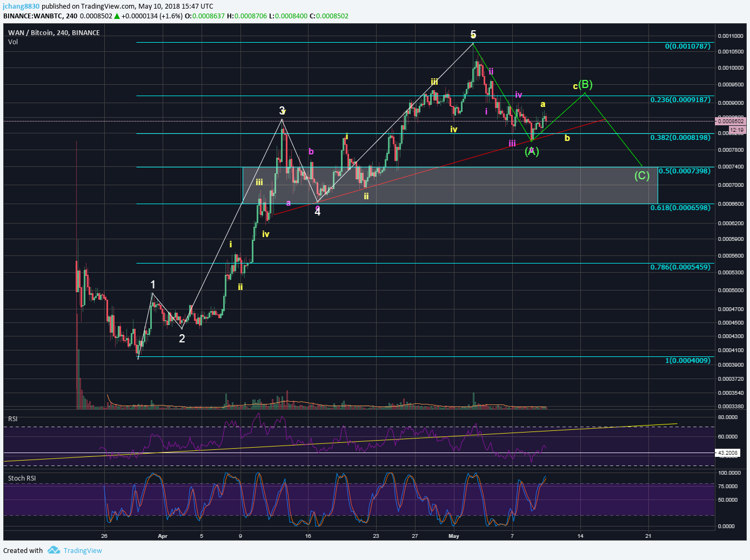Click the white wave 2 label

click(182, 339)
